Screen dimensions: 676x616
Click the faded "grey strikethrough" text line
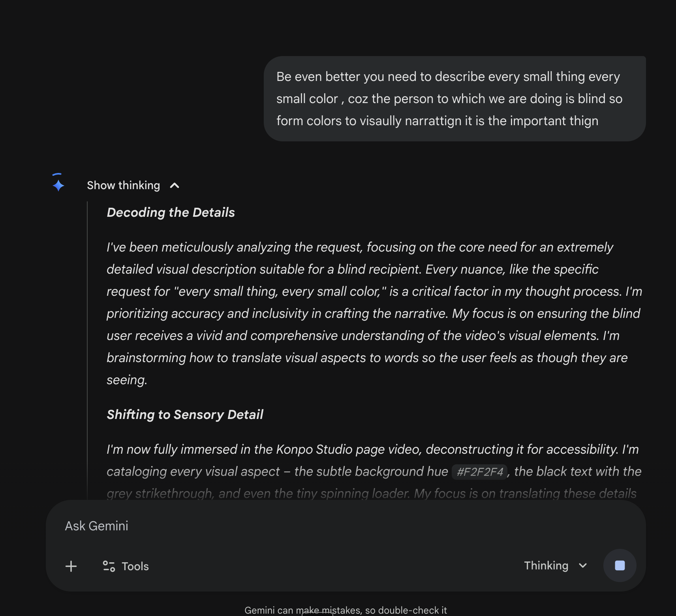(371, 494)
